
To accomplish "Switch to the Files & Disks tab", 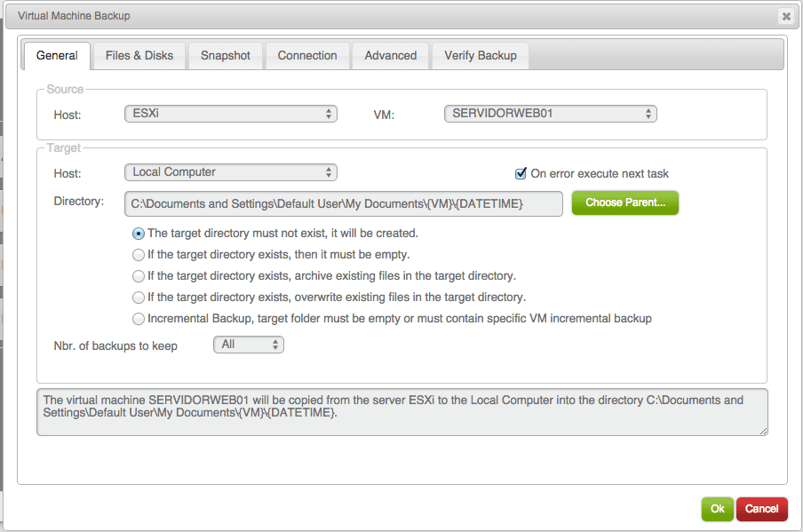I will tap(139, 55).
